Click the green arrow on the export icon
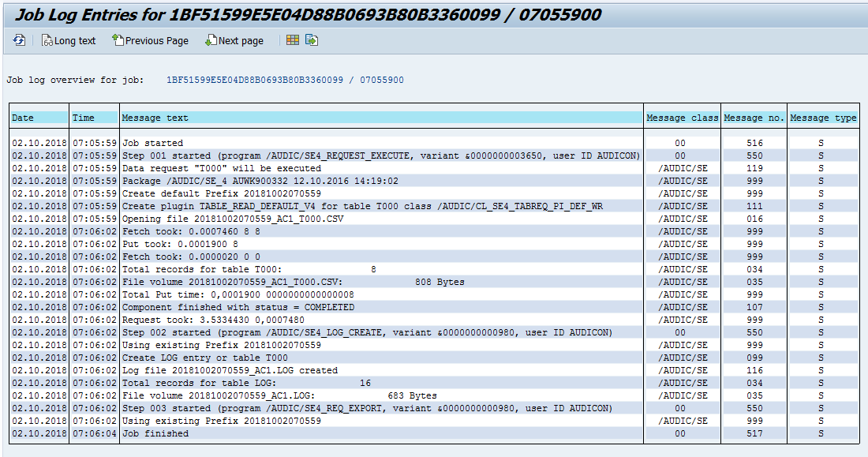 click(314, 43)
